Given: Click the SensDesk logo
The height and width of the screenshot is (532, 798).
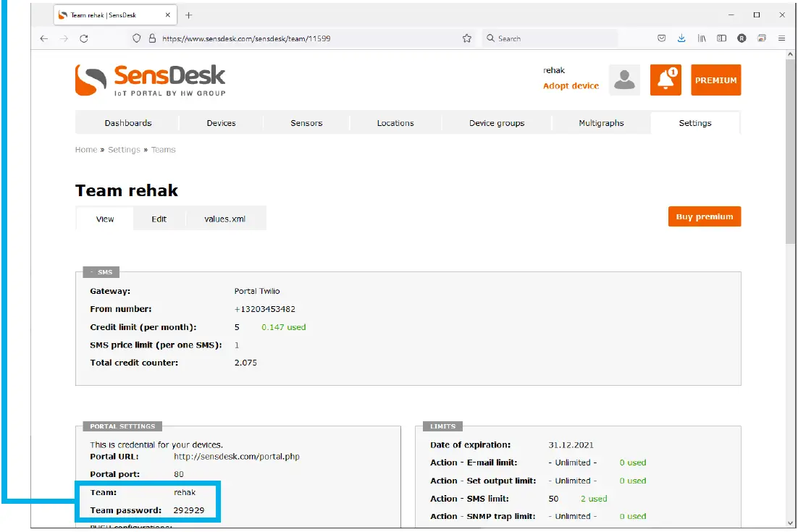Looking at the screenshot, I should point(150,80).
